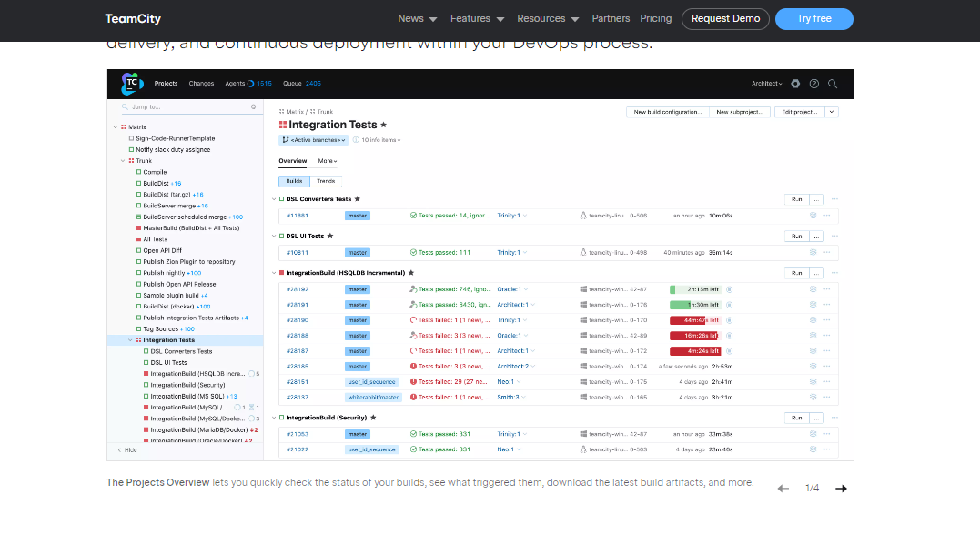Go to next carousel slide arrow
This screenshot has width=980, height=535.
(842, 488)
